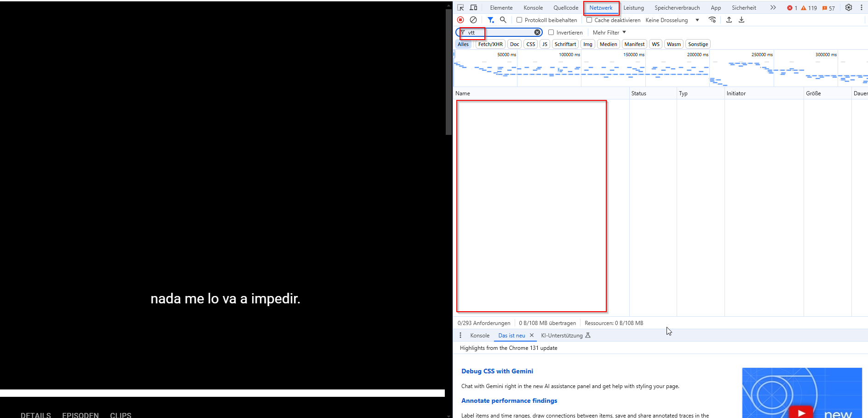Open the 'Debug CSS with Gemini' link
Image resolution: width=868 pixels, height=418 pixels.
pos(497,371)
